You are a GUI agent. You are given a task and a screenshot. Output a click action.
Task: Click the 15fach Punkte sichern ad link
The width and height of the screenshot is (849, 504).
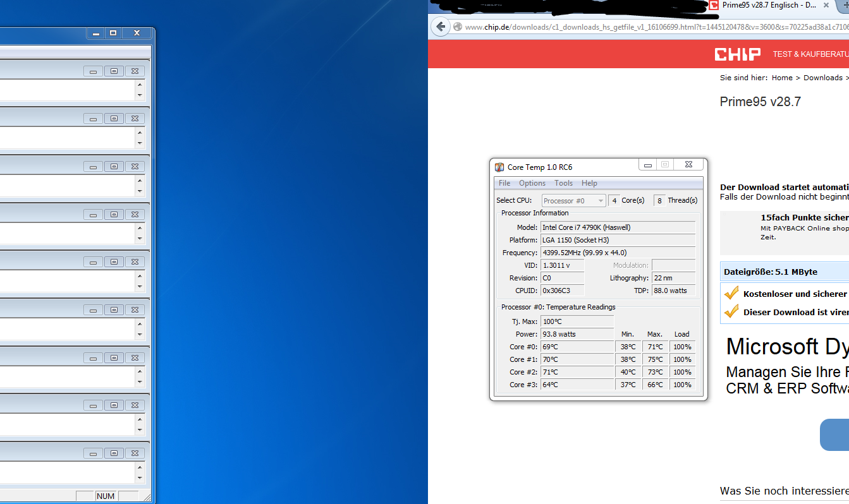coord(805,217)
